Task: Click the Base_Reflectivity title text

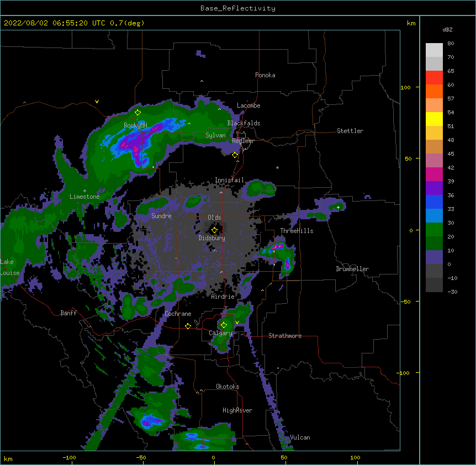Action: (238, 8)
